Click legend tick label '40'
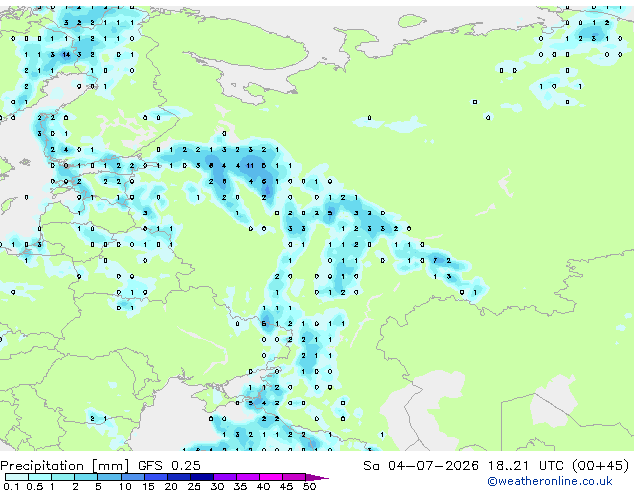 [263, 486]
